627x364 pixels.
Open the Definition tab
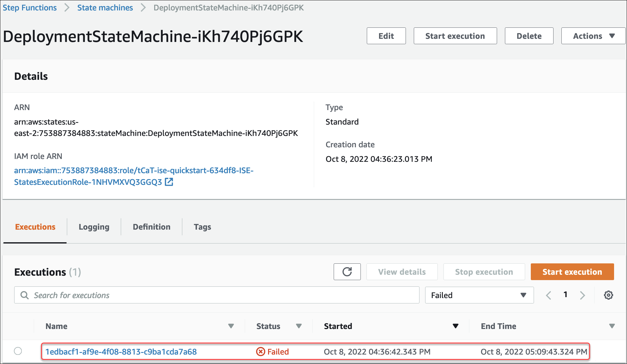[x=151, y=227]
